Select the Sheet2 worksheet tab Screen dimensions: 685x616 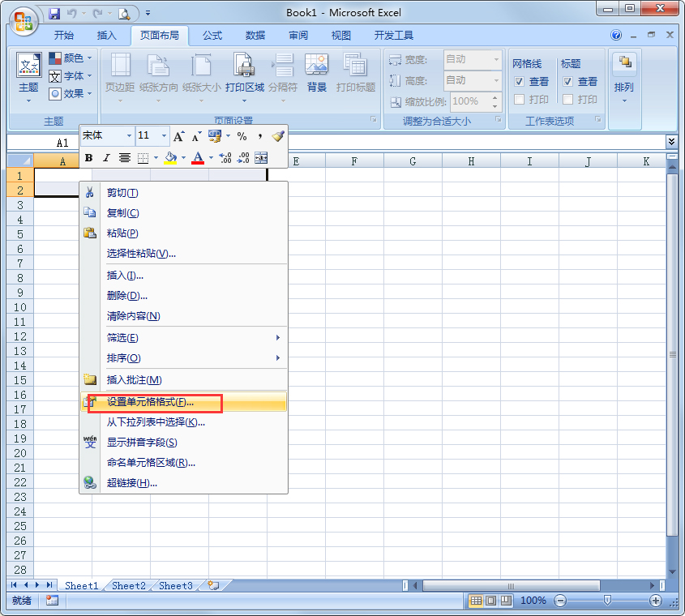[x=128, y=585]
